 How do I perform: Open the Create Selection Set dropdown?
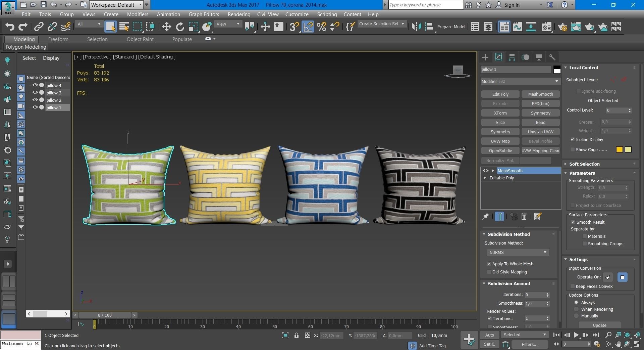click(382, 24)
